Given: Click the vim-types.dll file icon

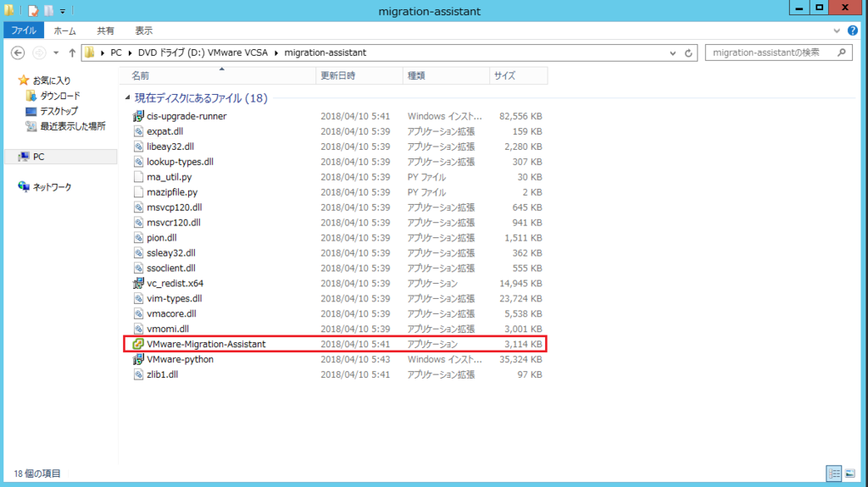Looking at the screenshot, I should [138, 298].
